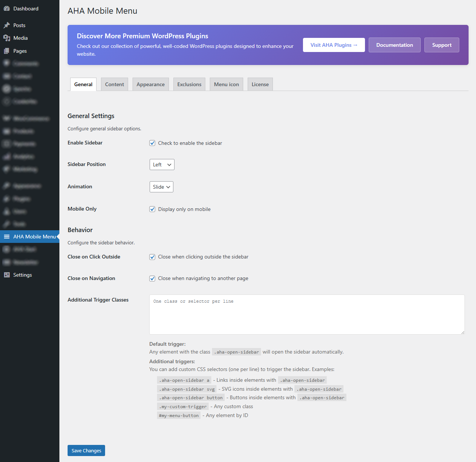Click the Posts pushpin icon

pyautogui.click(x=7, y=25)
